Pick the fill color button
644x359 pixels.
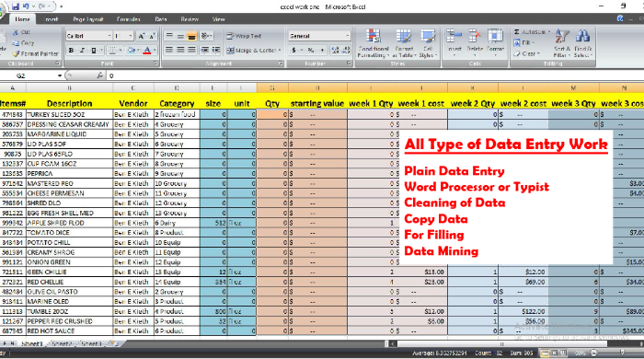tap(132, 50)
